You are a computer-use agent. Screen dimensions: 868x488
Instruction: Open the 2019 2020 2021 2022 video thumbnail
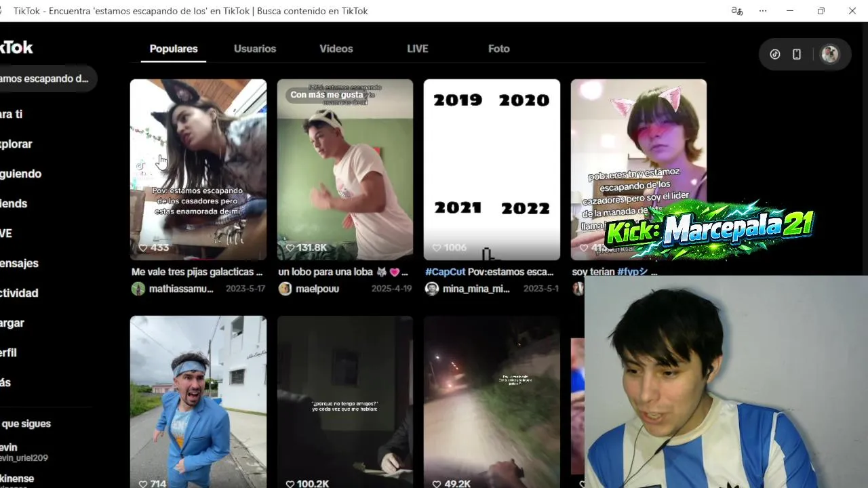[x=492, y=169]
